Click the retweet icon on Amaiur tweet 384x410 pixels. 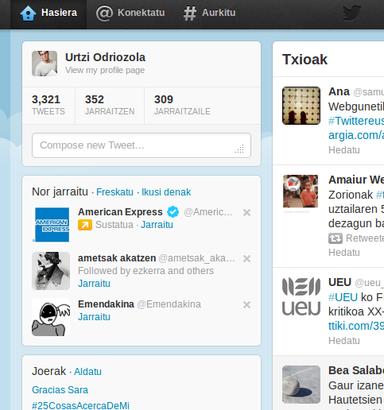point(335,238)
